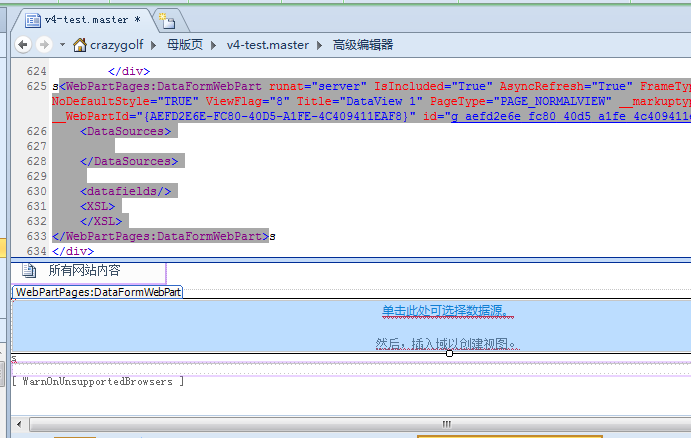Screen dimensions: 691x438
Task: Open the 母版页 breadcrumb
Action: click(185, 45)
